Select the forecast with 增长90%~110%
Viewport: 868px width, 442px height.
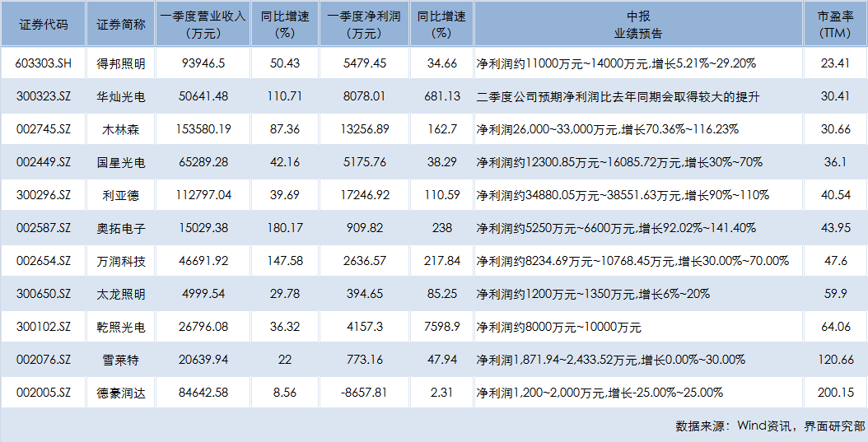(623, 195)
